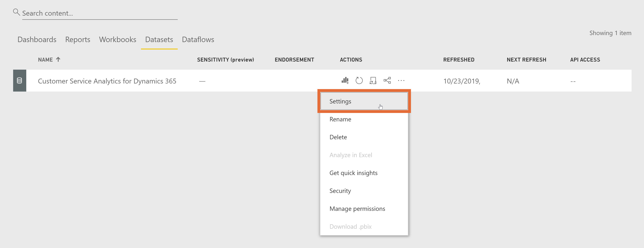Click the dataset table icon on left
The width and height of the screenshot is (644, 248).
(x=19, y=81)
